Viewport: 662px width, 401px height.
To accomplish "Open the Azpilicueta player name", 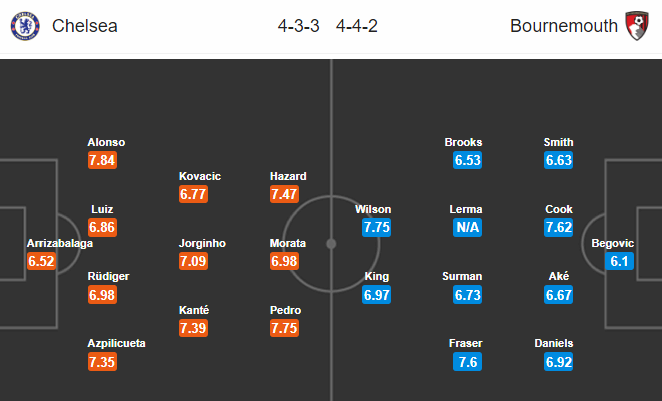I will pos(116,343).
